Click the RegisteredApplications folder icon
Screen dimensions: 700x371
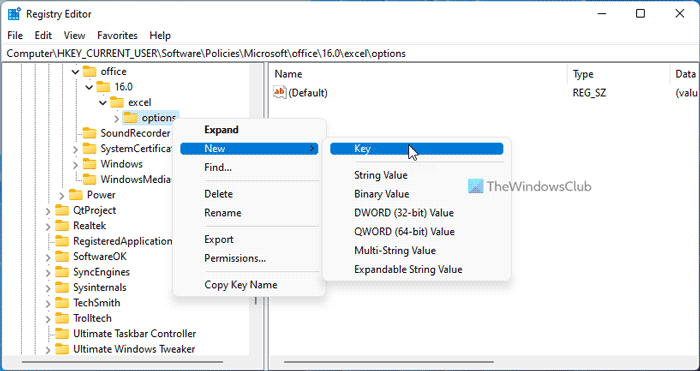coord(62,241)
